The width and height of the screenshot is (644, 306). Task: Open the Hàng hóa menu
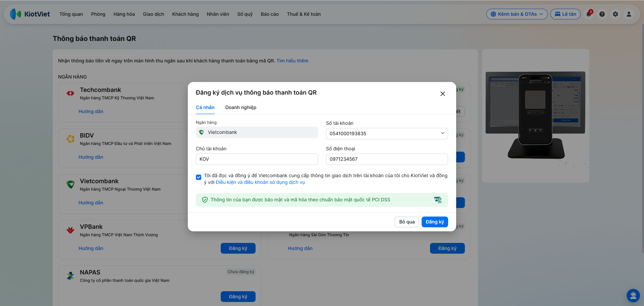click(x=124, y=14)
